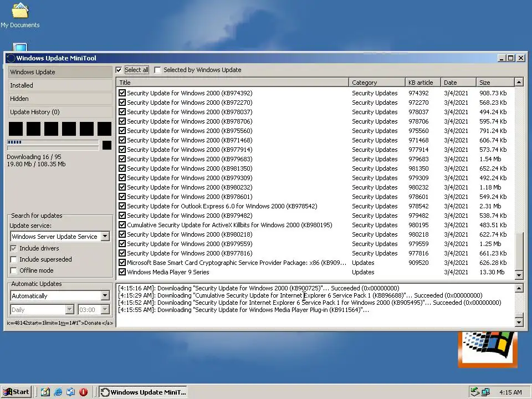Open Update History (0) tab
The width and height of the screenshot is (532, 399).
point(60,112)
